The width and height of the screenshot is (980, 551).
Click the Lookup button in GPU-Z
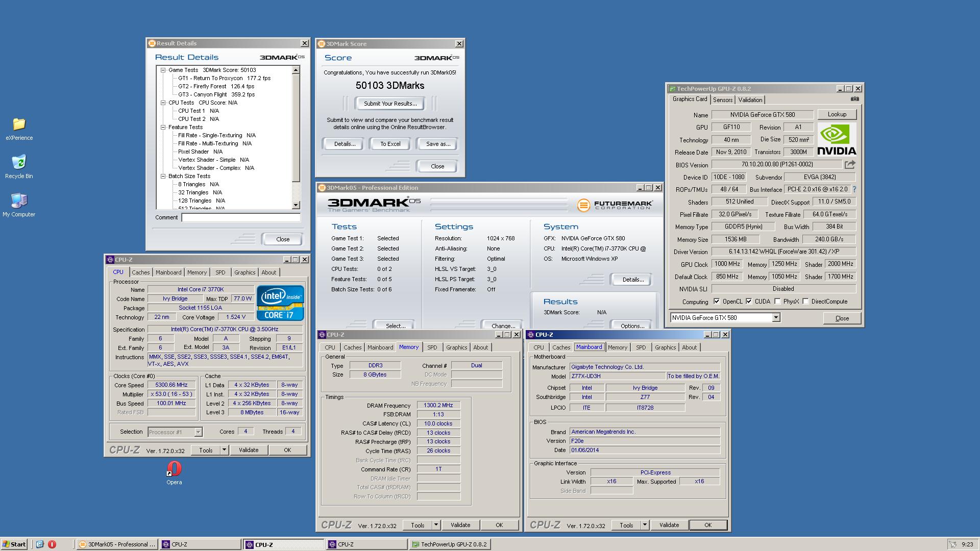(x=837, y=114)
